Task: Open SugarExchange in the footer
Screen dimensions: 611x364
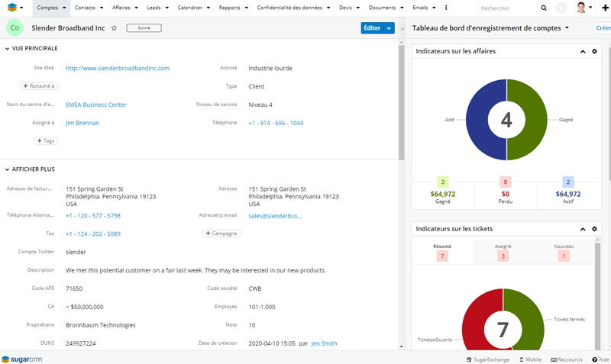Action: [x=488, y=359]
